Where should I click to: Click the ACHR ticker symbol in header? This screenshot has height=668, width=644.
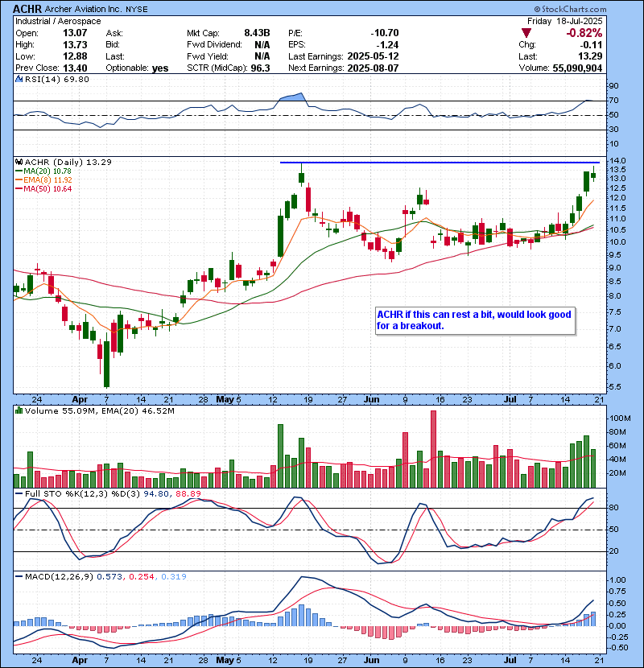27,9
